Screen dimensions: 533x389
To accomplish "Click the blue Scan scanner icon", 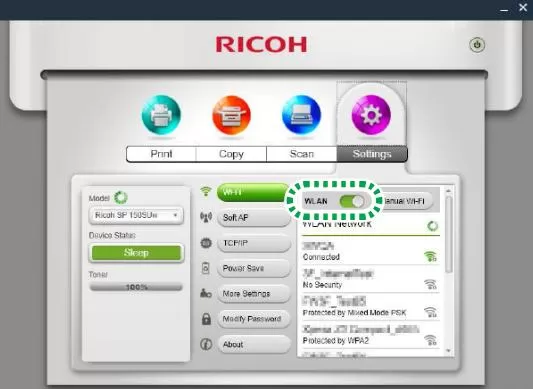I will (x=302, y=115).
